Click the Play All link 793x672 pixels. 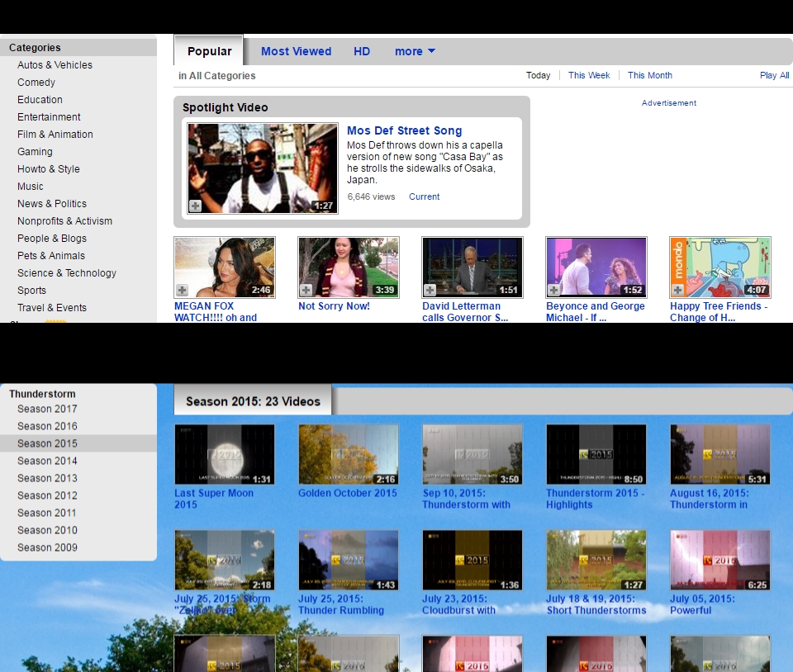(774, 75)
